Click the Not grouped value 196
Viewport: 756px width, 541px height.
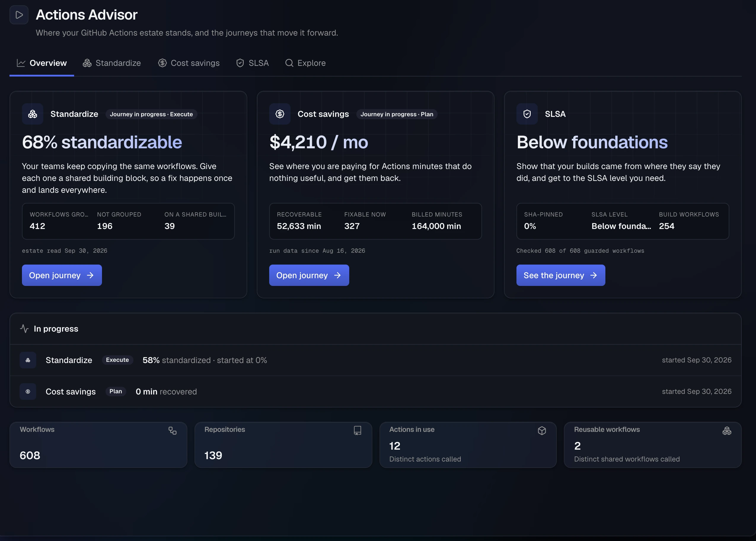105,226
